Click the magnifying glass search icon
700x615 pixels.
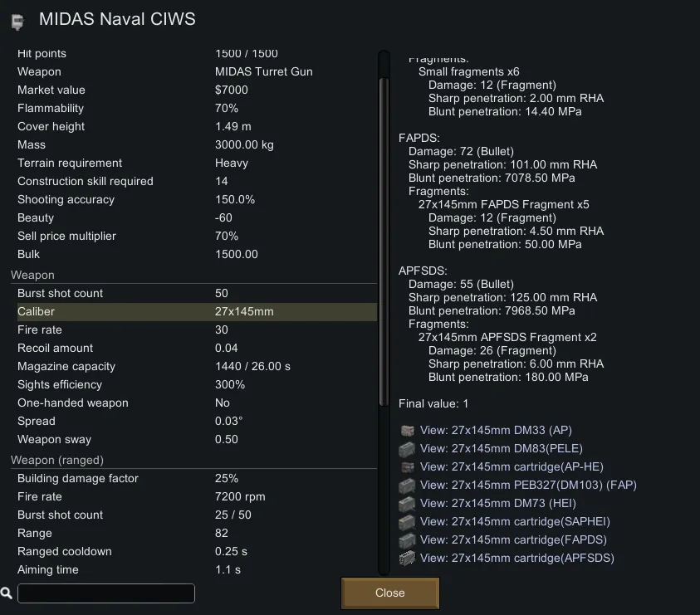7,593
